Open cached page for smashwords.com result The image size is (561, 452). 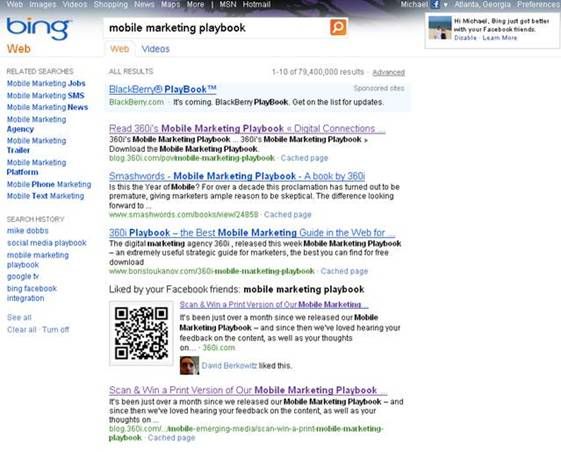288,214
